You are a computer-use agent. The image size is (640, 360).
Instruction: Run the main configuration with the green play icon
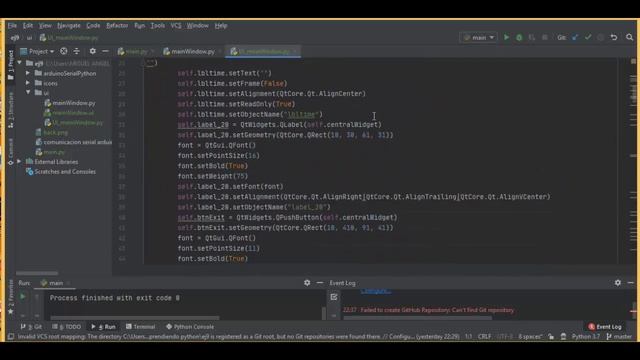[x=507, y=37]
